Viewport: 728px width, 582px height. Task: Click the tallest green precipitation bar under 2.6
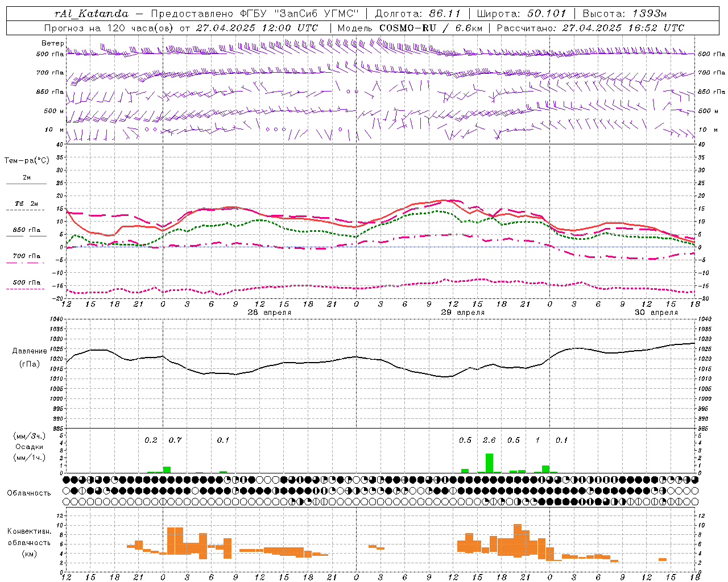[489, 463]
